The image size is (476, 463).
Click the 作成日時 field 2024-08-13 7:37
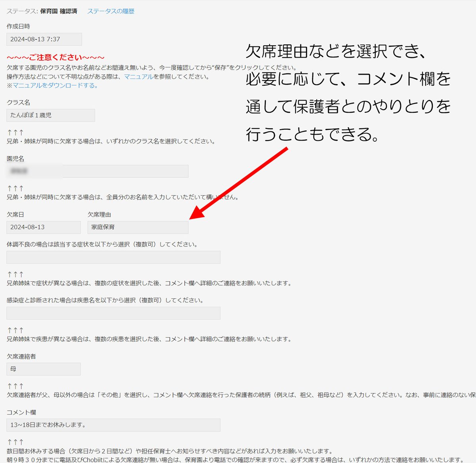44,39
